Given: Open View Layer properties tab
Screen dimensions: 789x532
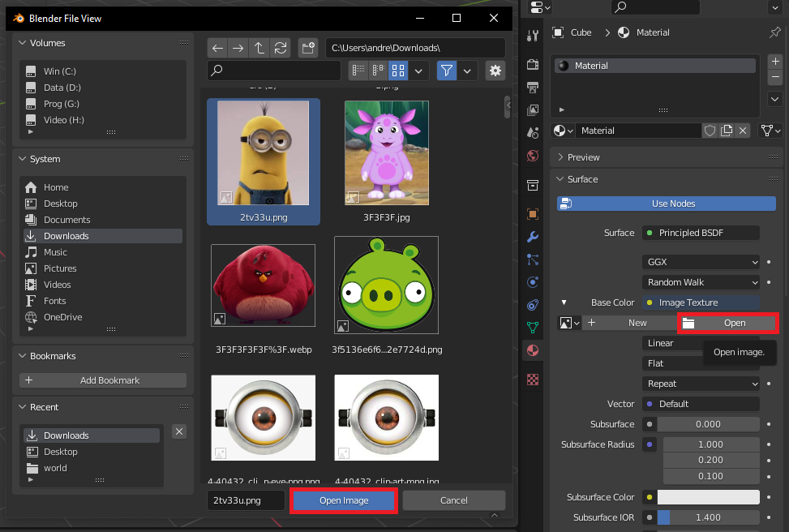Looking at the screenshot, I should click(x=533, y=110).
